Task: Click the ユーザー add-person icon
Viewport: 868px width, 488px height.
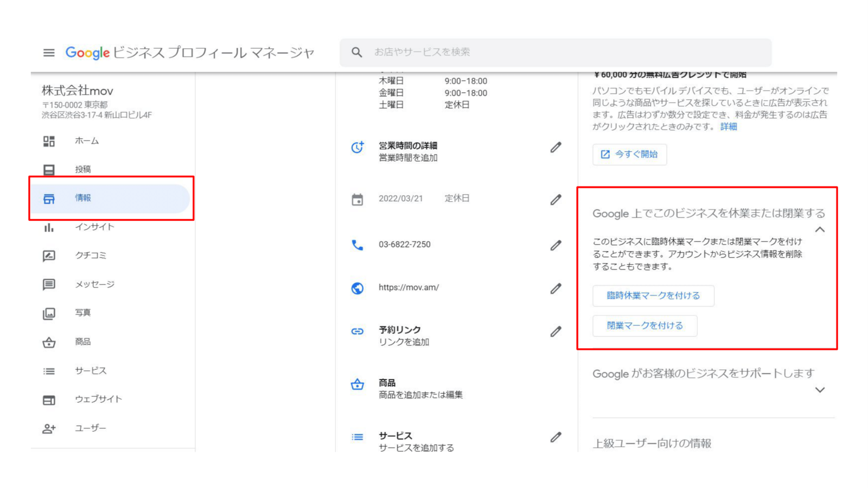Action: (x=49, y=428)
